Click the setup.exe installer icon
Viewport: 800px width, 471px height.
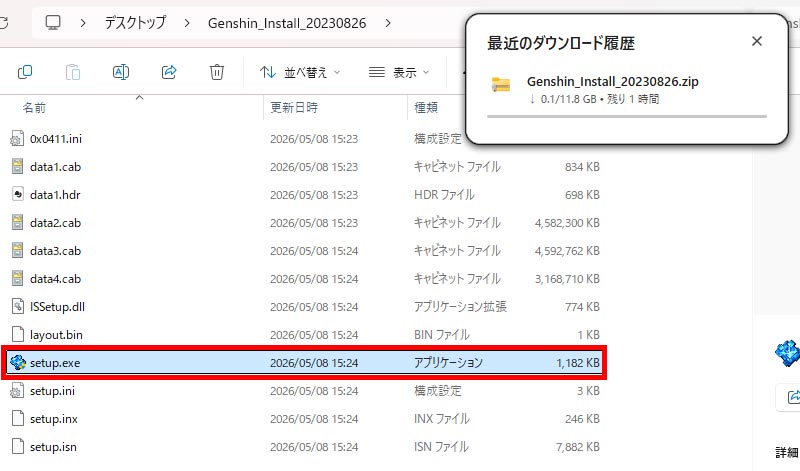point(18,362)
